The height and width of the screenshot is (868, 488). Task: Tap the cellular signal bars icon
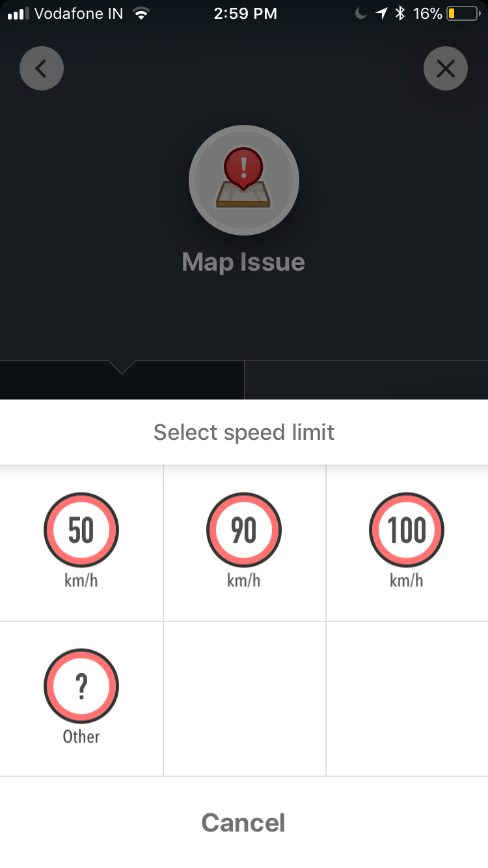(x=19, y=14)
